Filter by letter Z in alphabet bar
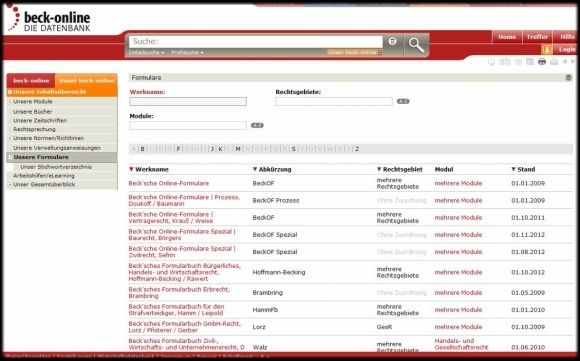 tap(357, 149)
